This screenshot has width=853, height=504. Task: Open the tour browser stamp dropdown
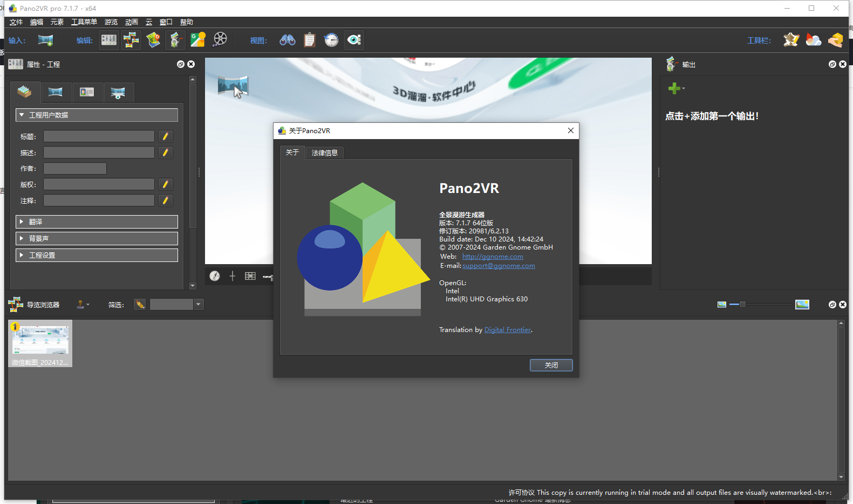pyautogui.click(x=83, y=305)
